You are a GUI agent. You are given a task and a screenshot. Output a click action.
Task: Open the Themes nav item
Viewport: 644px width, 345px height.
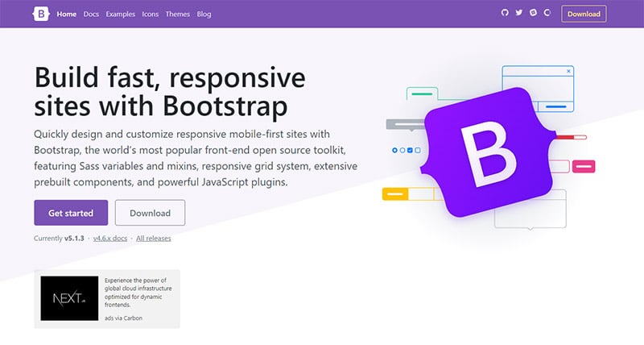pos(177,14)
